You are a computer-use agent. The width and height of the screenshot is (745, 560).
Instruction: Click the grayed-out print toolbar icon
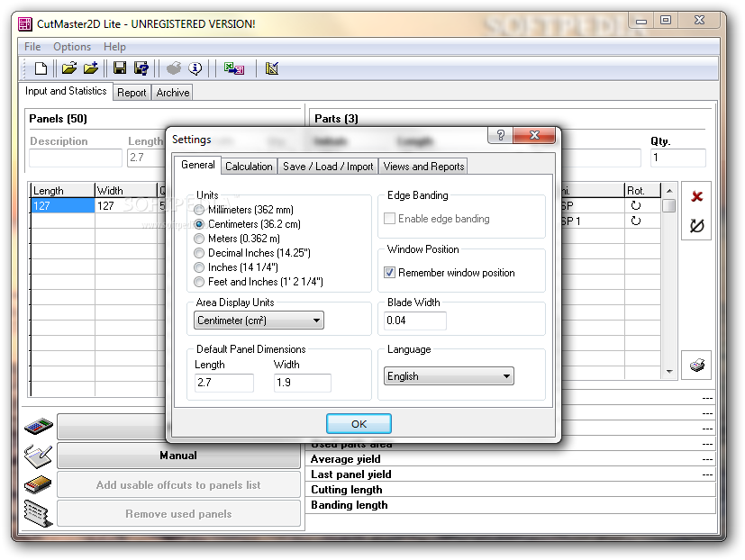tap(174, 68)
